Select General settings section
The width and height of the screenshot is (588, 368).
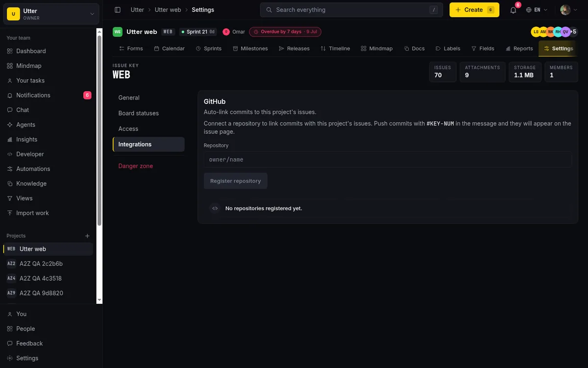tap(148, 98)
